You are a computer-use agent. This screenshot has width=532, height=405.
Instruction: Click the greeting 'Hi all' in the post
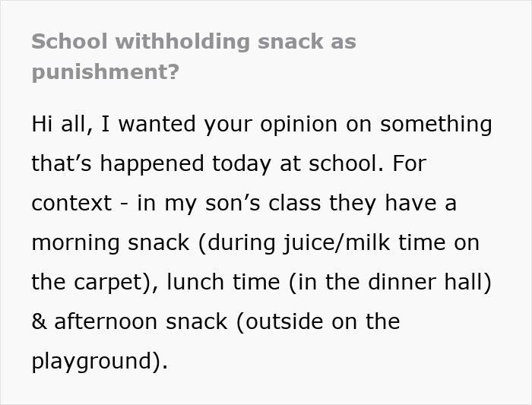click(61, 124)
